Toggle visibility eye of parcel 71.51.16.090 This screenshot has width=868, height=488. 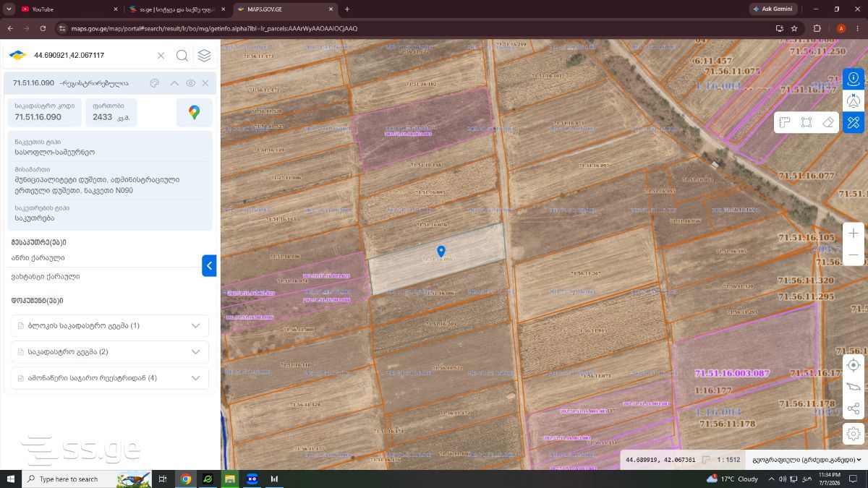(191, 83)
